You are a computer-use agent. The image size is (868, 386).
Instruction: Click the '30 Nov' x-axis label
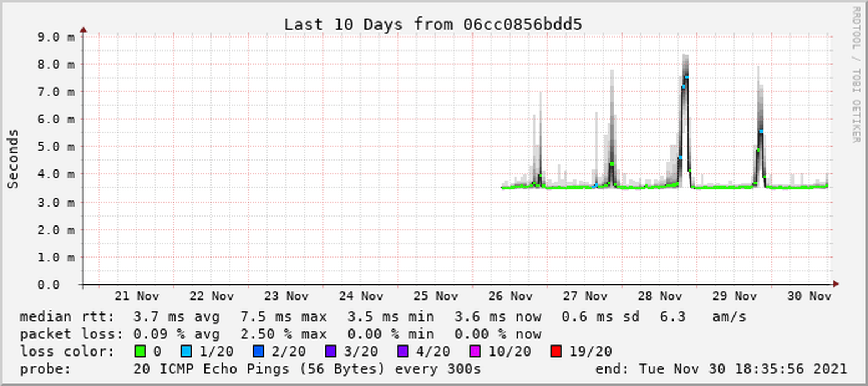point(809,296)
